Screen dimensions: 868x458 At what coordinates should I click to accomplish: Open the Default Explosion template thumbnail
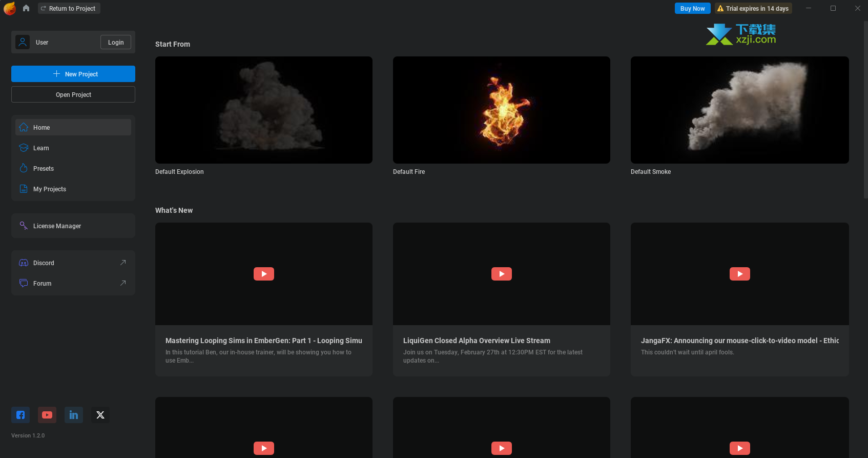click(264, 110)
